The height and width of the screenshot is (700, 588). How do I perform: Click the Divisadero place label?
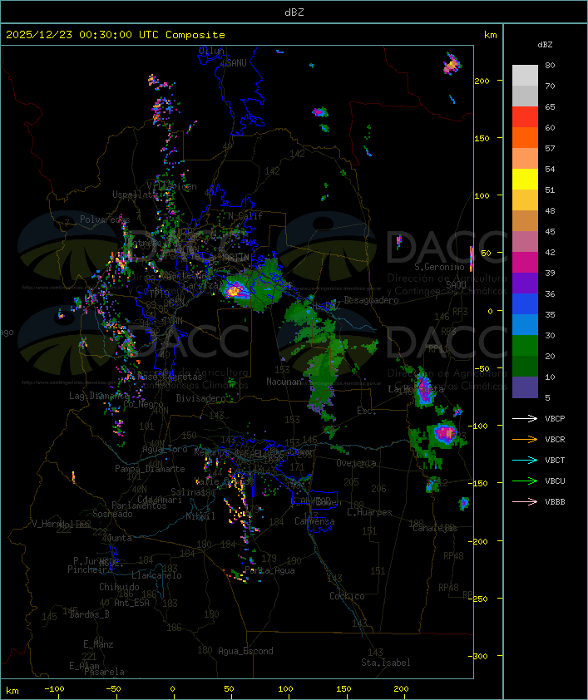200,397
